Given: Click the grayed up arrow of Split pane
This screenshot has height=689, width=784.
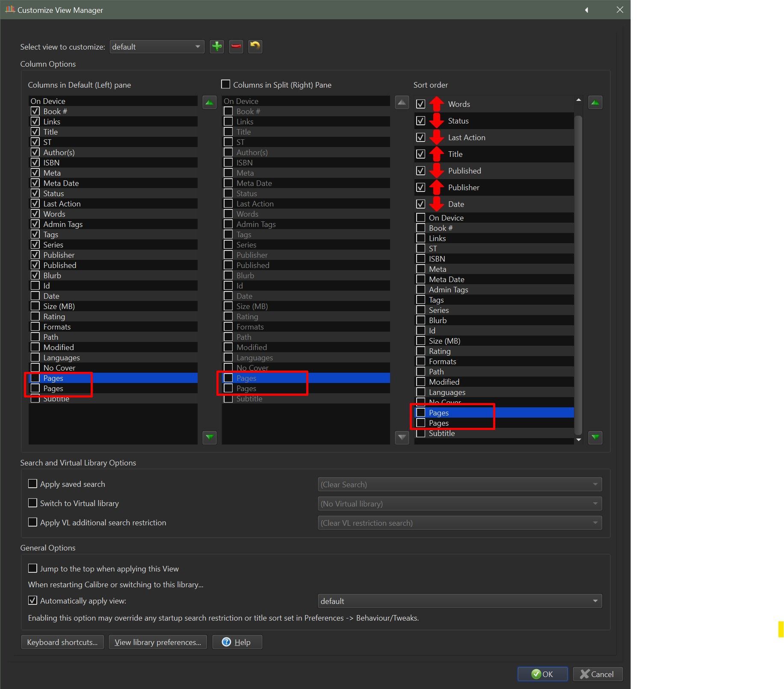Looking at the screenshot, I should click(402, 103).
